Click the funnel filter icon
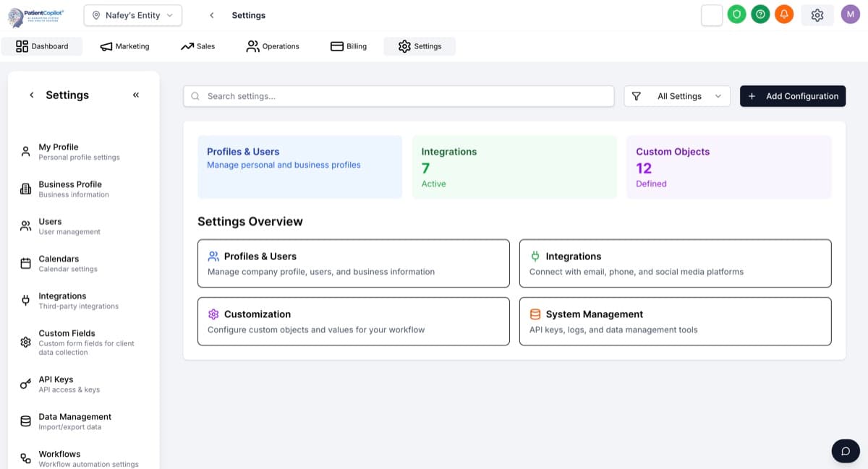Viewport: 868px width, 469px height. [x=637, y=96]
